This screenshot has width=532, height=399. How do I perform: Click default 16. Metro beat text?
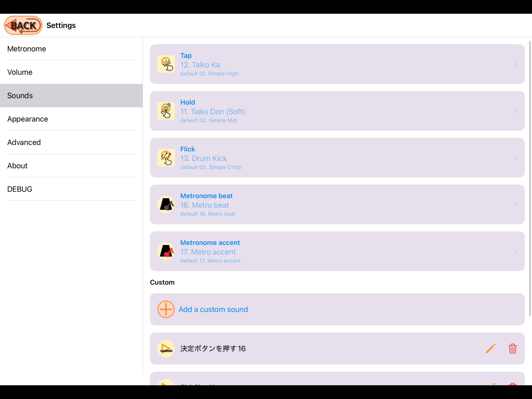208,214
